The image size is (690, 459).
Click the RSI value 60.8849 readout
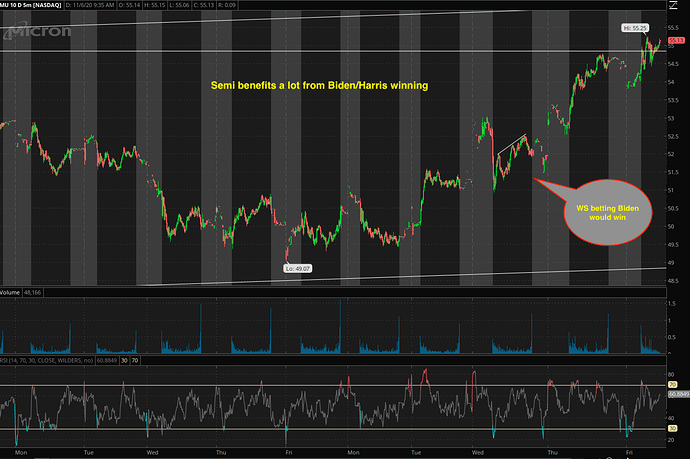[106, 361]
